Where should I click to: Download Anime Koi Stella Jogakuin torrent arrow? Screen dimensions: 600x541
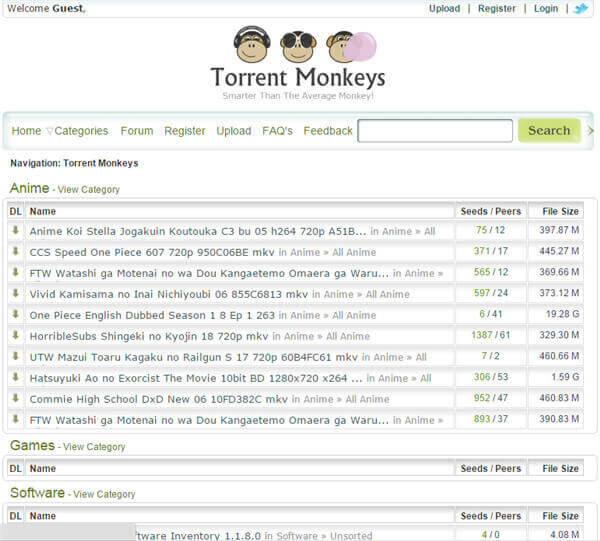[16, 230]
